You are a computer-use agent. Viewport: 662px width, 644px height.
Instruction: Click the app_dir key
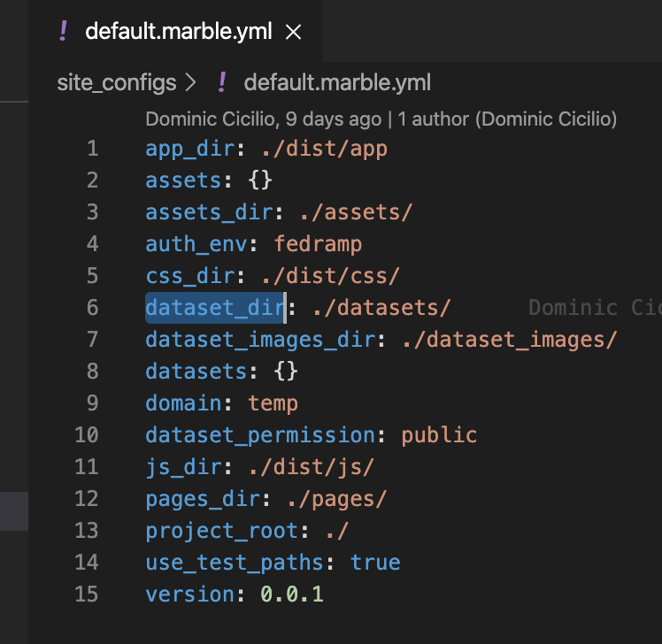(x=190, y=149)
